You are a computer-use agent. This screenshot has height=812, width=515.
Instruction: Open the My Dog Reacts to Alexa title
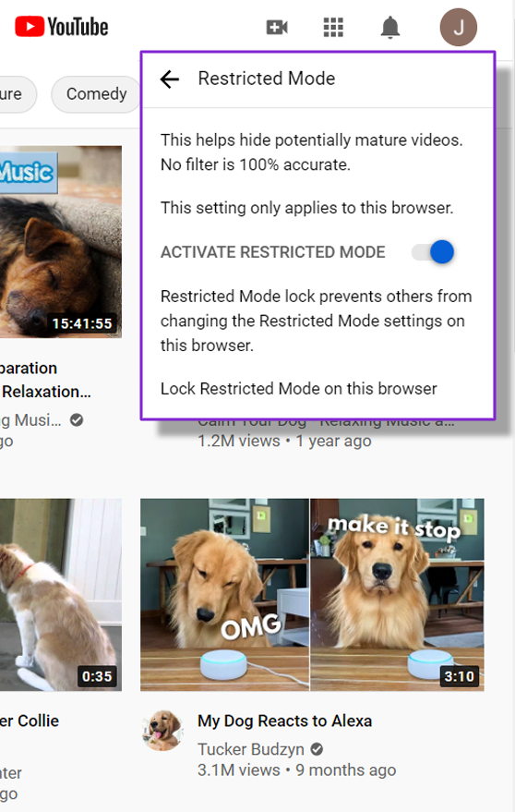tap(284, 721)
